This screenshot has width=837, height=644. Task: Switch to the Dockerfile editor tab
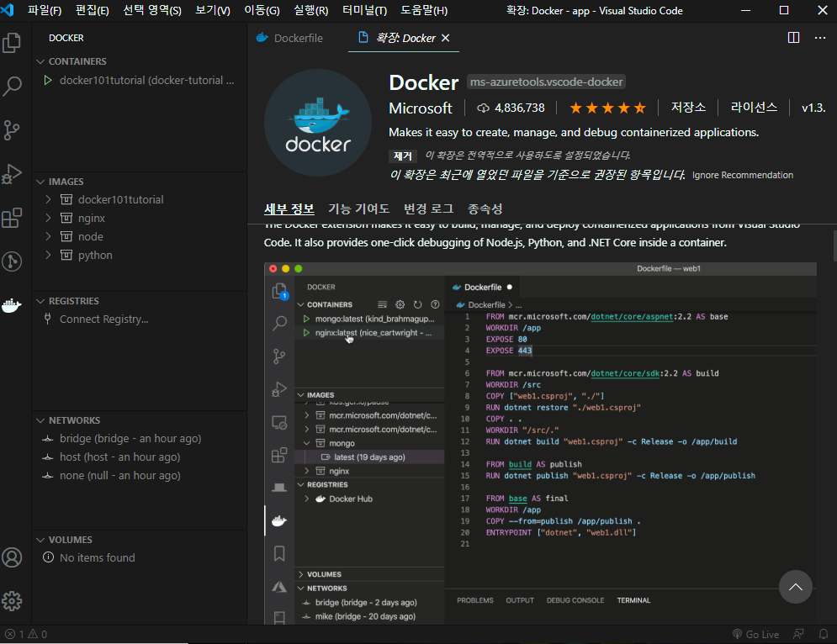290,38
